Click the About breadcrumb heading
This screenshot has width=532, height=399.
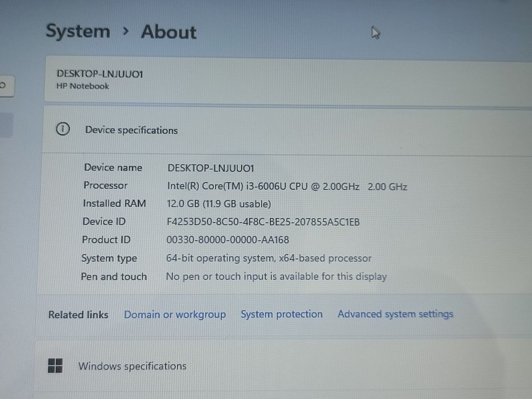coord(169,32)
